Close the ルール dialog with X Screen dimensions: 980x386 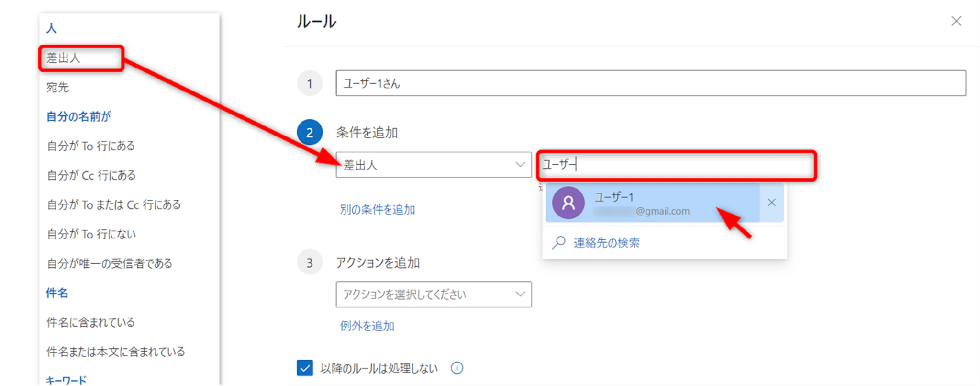pyautogui.click(x=956, y=21)
